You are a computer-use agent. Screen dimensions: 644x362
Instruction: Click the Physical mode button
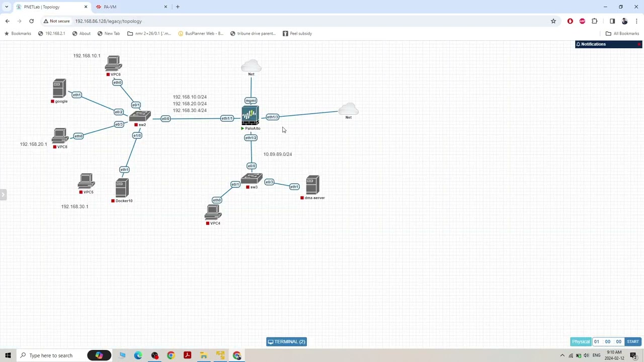point(581,342)
